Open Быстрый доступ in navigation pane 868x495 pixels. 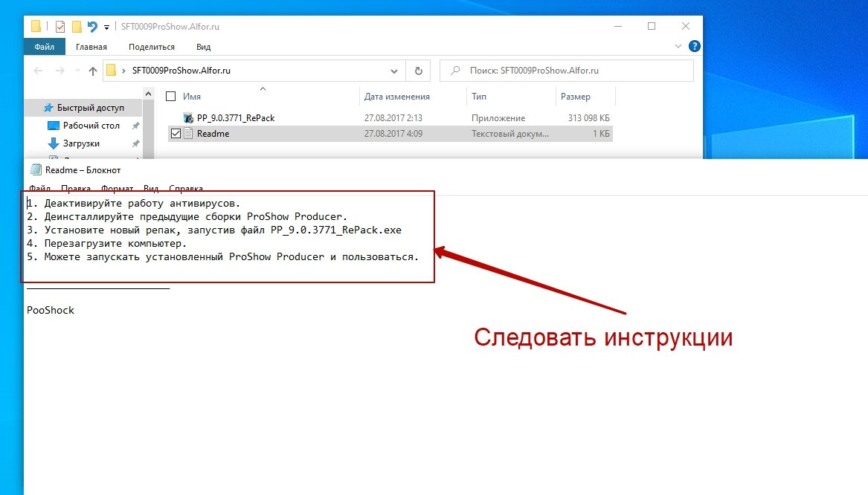click(90, 108)
